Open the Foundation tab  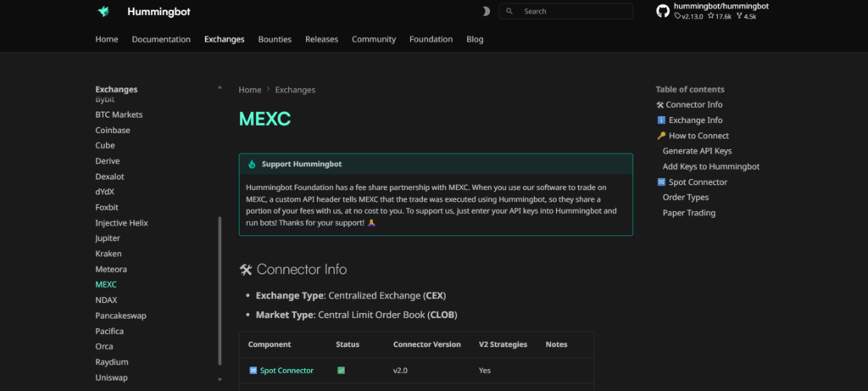(431, 39)
